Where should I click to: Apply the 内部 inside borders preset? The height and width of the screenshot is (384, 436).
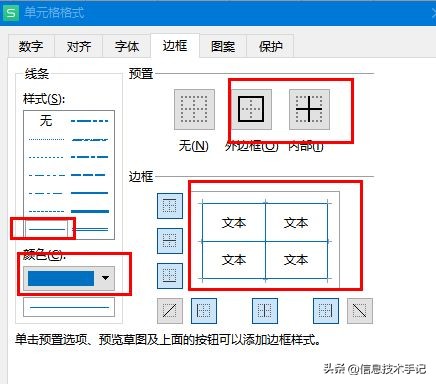pos(309,109)
